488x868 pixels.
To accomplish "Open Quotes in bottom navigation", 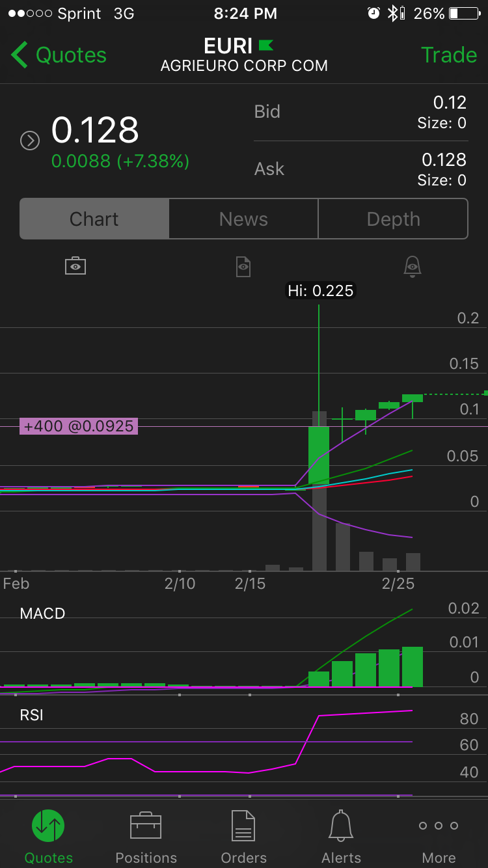I will (49, 835).
